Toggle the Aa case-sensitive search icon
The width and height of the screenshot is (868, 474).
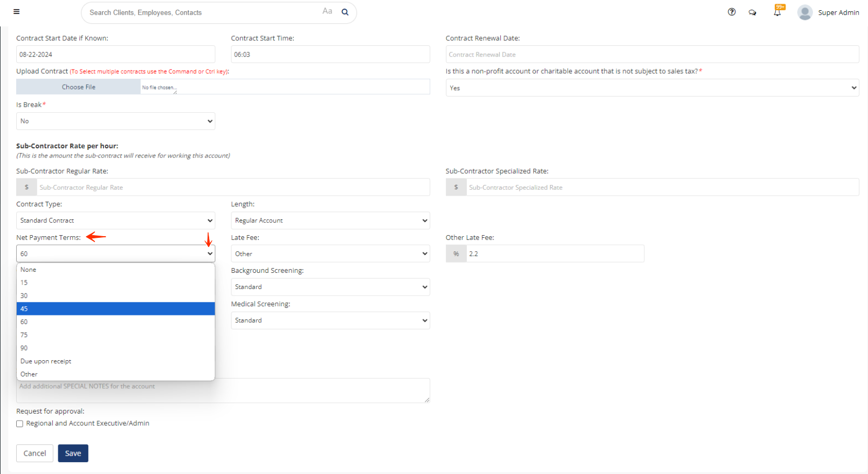tap(327, 11)
